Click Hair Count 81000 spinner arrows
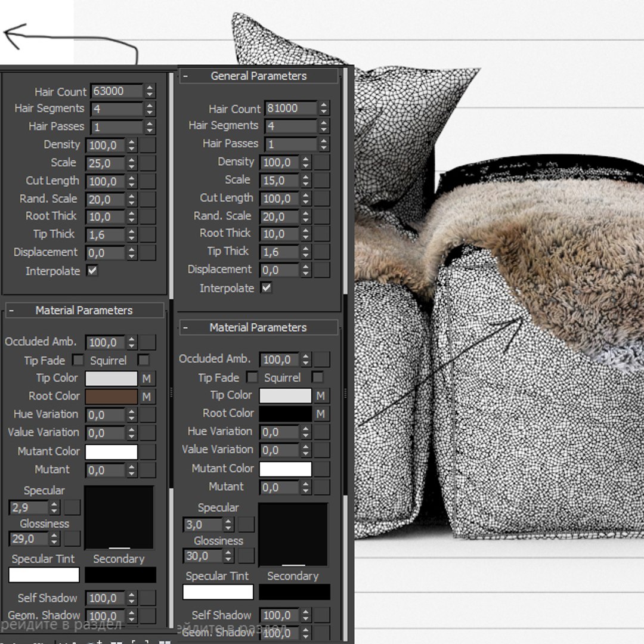644x644 pixels. point(324,109)
